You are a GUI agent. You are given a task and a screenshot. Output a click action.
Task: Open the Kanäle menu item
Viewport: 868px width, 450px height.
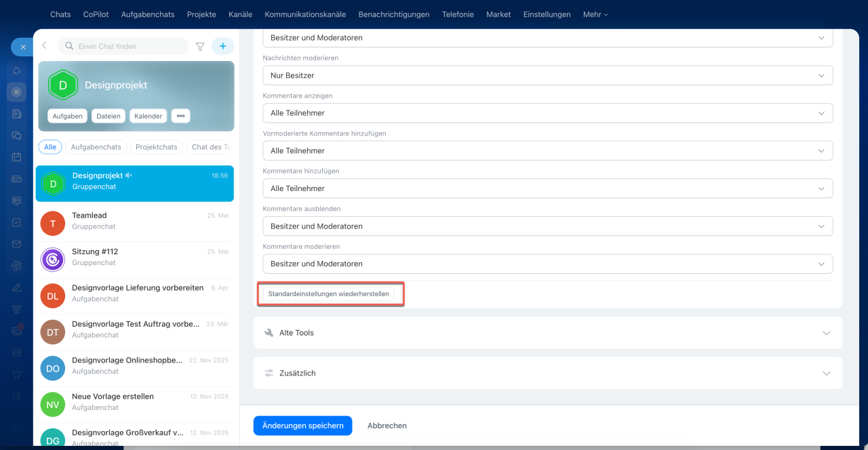(240, 14)
